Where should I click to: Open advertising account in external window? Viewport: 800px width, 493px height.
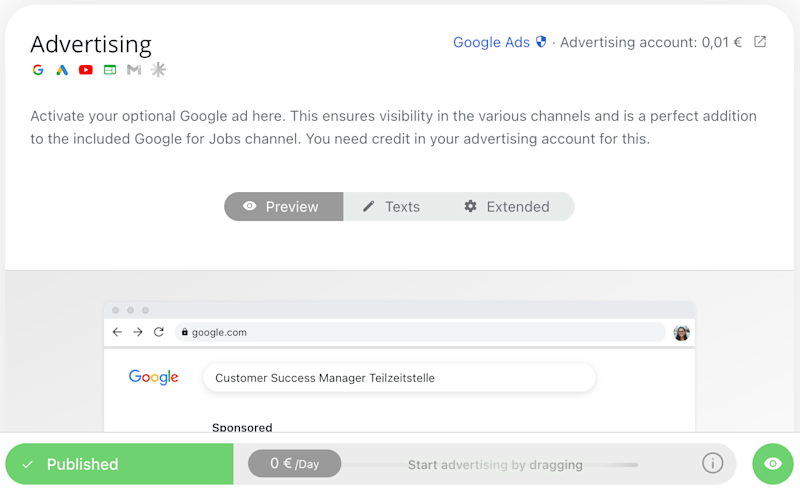tap(760, 42)
